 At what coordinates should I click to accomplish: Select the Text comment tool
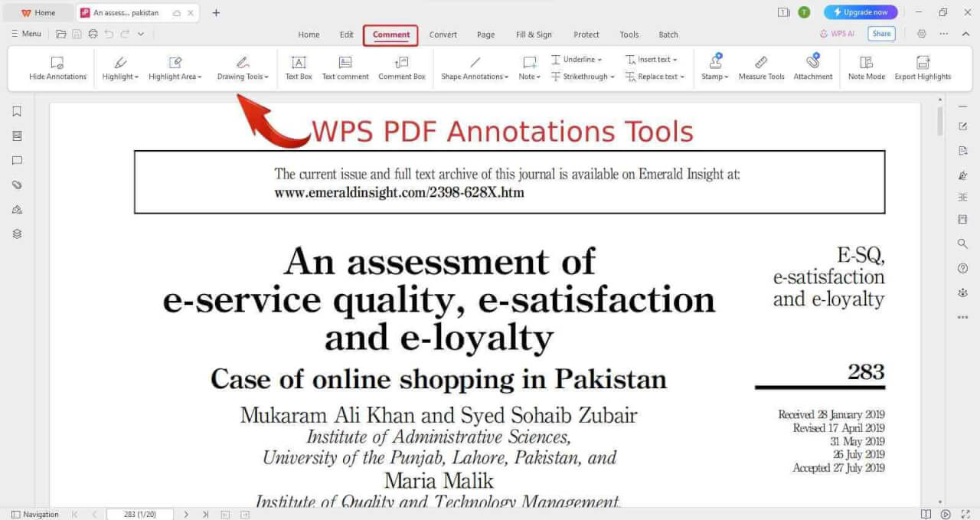[x=345, y=67]
